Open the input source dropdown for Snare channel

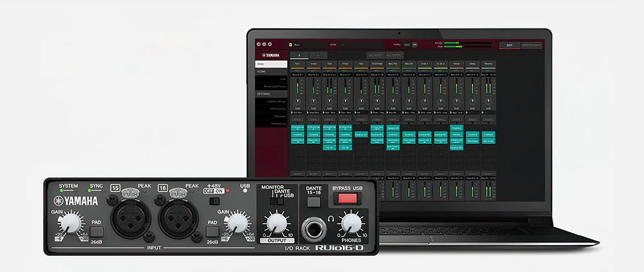314,75
